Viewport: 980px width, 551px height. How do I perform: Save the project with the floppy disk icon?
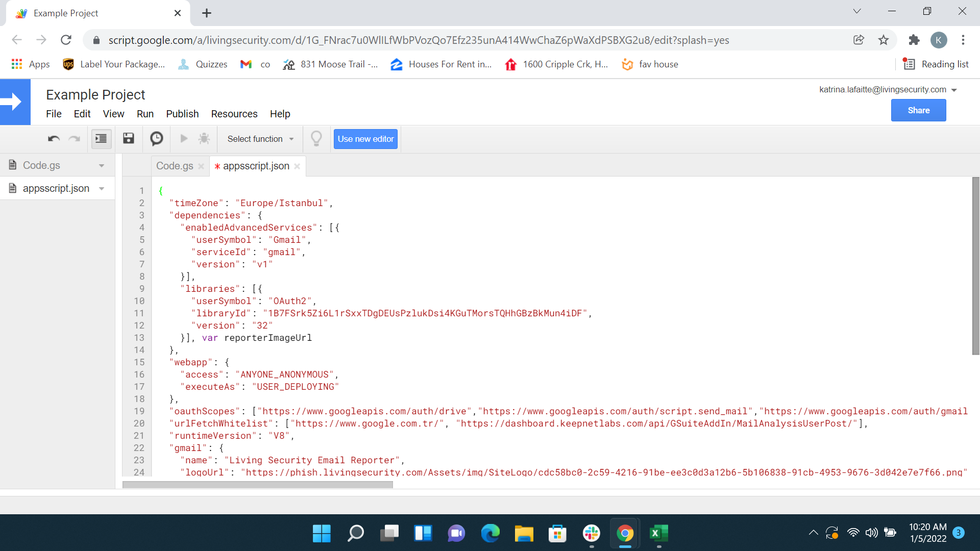click(x=129, y=138)
